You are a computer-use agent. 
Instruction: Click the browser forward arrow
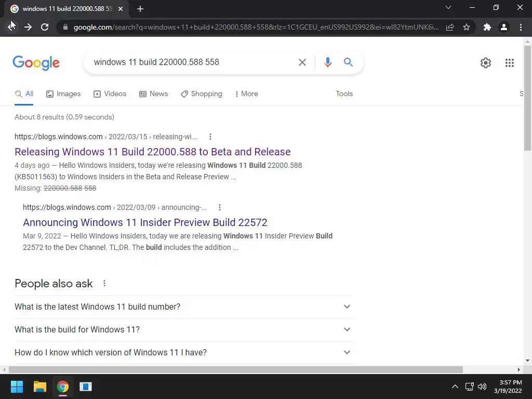[28, 27]
